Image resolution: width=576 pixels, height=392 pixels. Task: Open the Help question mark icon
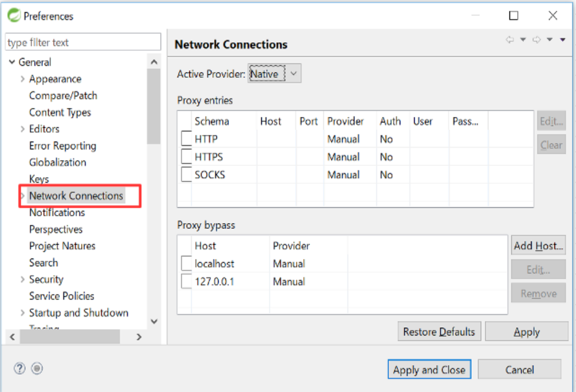click(19, 368)
